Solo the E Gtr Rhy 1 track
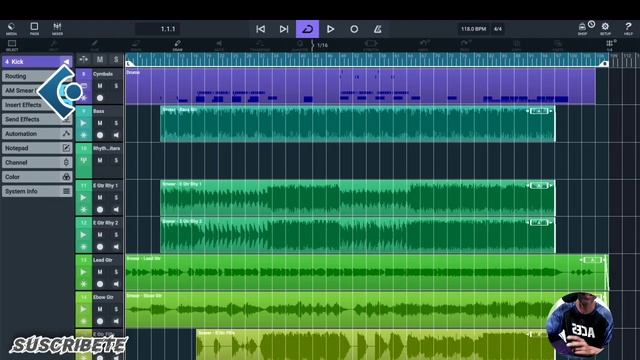Viewport: 640px width, 360px height. [x=116, y=198]
